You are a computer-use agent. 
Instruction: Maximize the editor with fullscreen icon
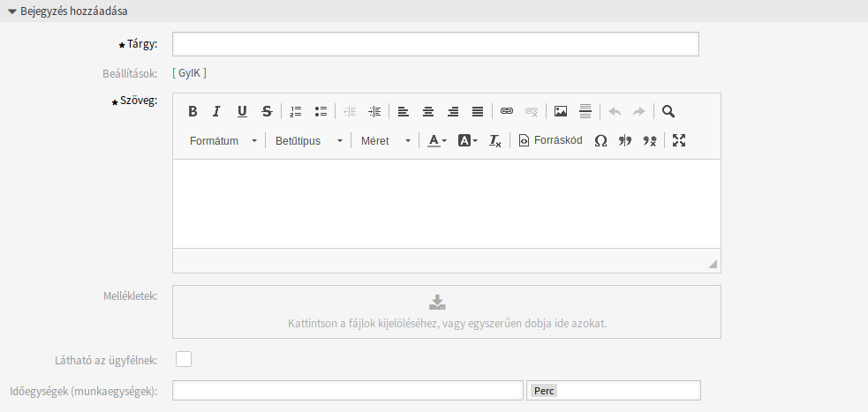[679, 140]
